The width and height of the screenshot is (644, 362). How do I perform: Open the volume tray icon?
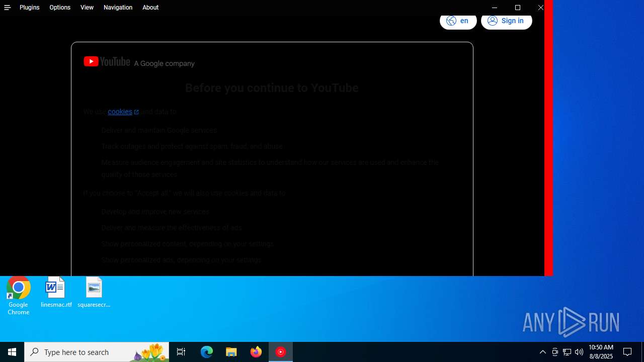coord(579,352)
